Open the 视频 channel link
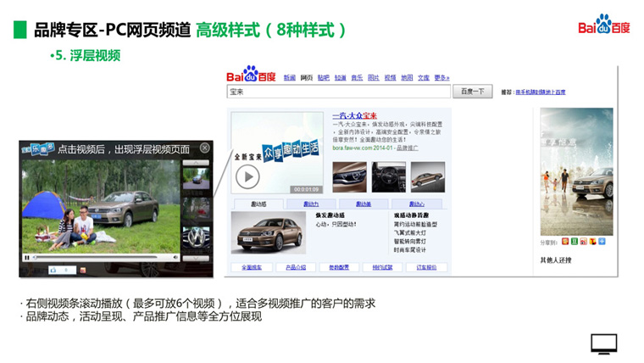Viewport: 644px width, 363px height. click(x=390, y=77)
